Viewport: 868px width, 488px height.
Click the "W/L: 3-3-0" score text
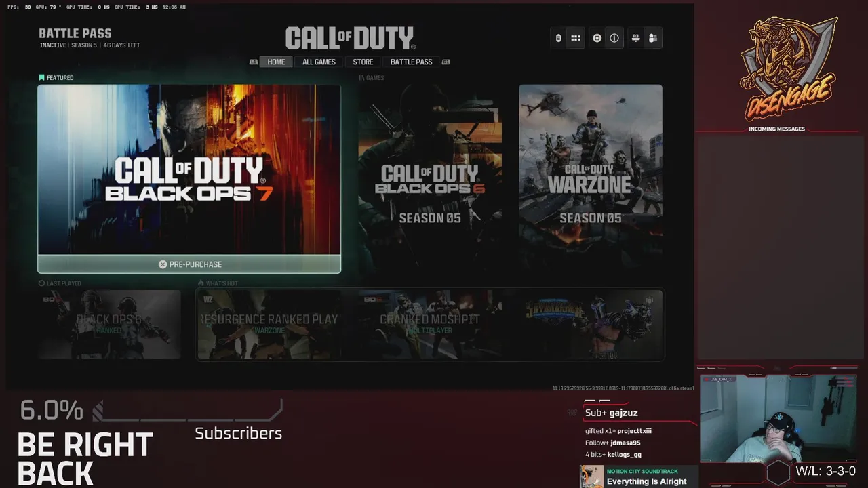pyautogui.click(x=826, y=471)
